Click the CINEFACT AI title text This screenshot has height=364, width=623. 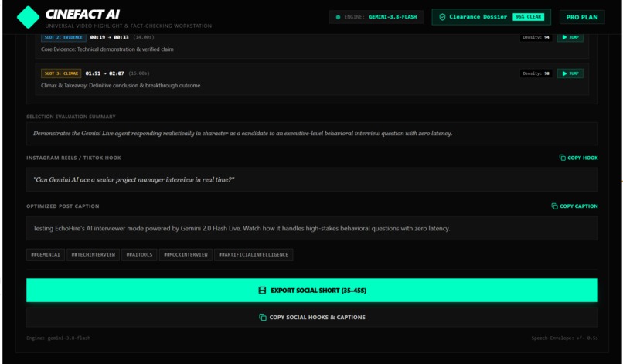pyautogui.click(x=83, y=15)
